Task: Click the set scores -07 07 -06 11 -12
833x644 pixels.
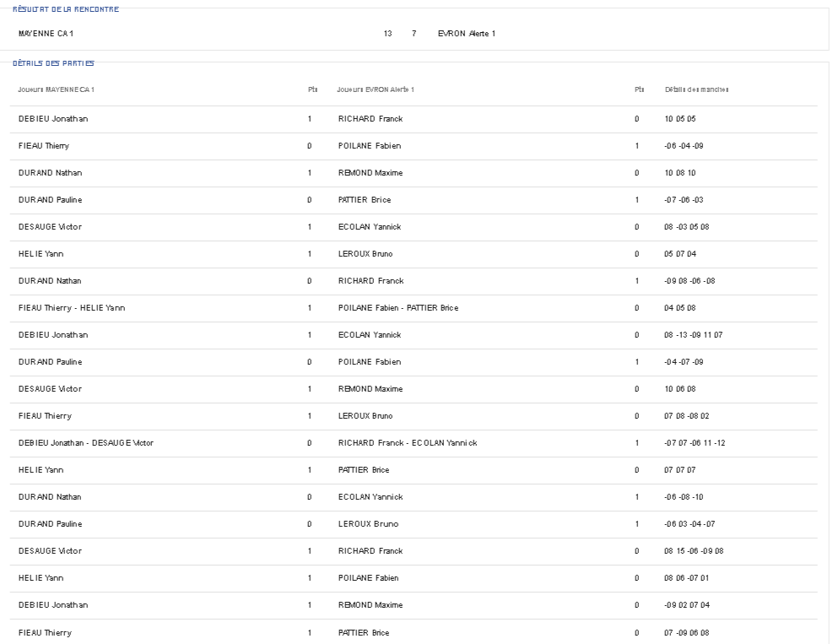Action: [x=694, y=443]
